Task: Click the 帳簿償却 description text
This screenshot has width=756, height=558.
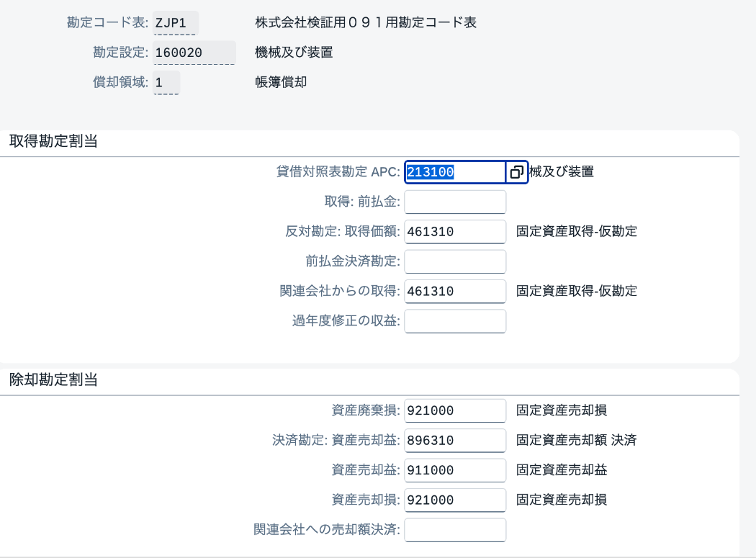Action: coord(281,83)
